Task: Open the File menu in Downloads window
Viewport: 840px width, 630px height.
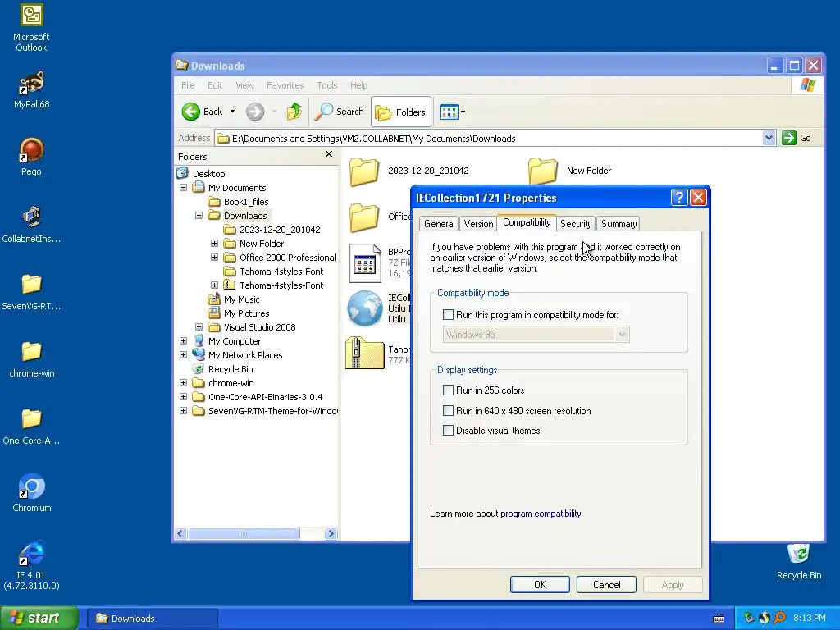Action: click(188, 85)
